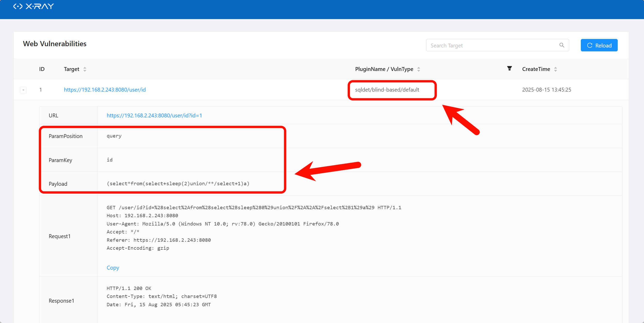This screenshot has height=323, width=644.
Task: Click the Reload button
Action: coord(599,45)
